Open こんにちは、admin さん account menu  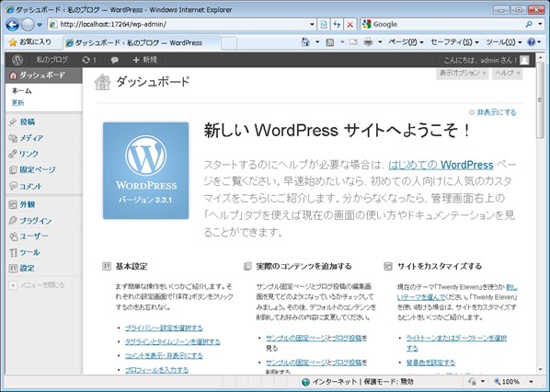480,61
